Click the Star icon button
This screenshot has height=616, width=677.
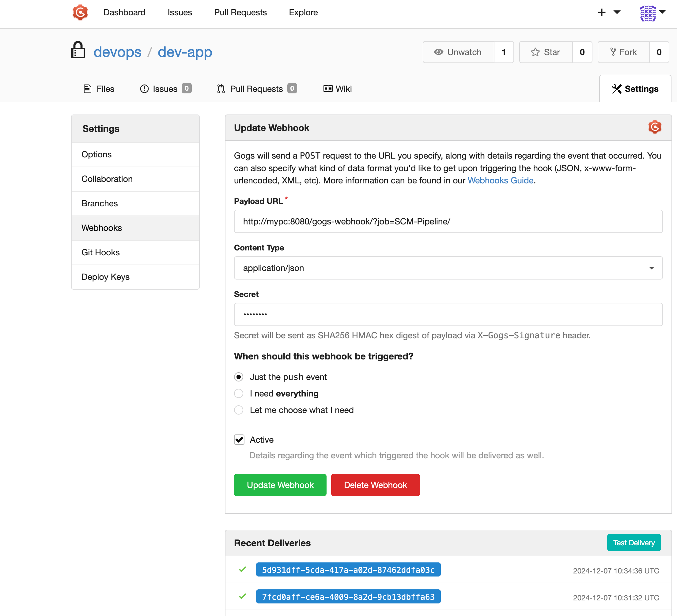click(x=535, y=52)
